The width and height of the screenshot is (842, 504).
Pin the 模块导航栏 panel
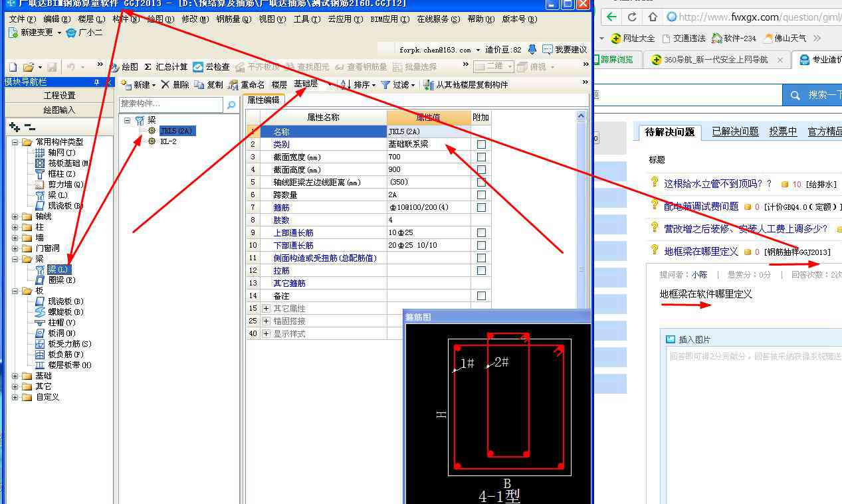click(96, 82)
